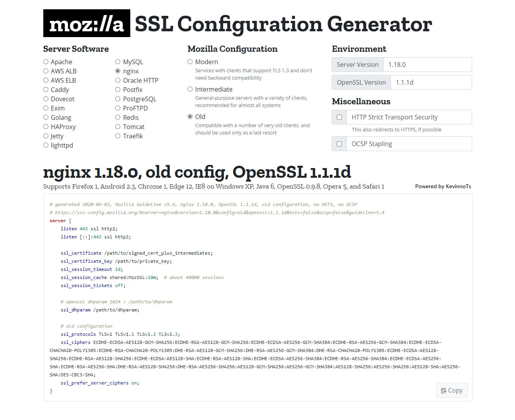Click the 'ssl_session_tickets off' line

tap(93, 286)
